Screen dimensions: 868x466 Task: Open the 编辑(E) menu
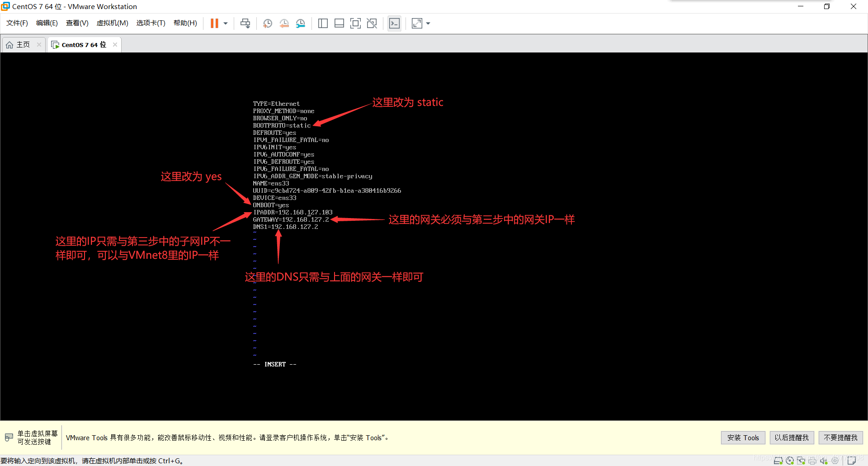click(x=47, y=23)
